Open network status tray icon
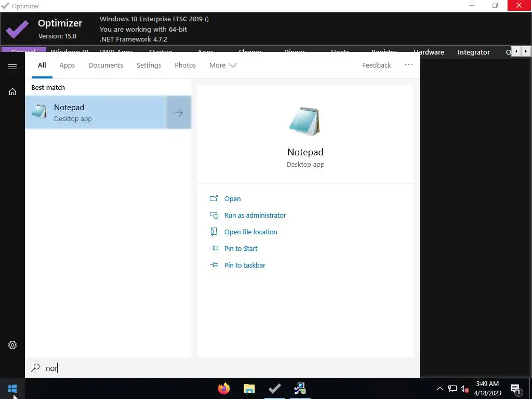The image size is (532, 399). click(453, 389)
